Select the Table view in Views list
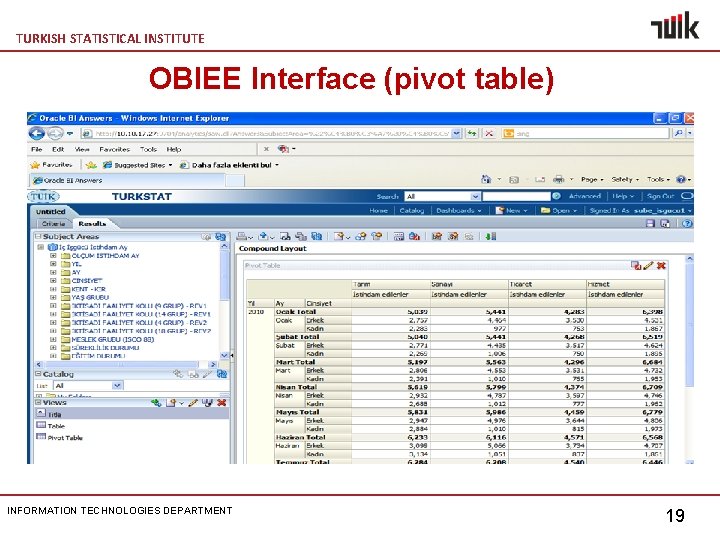Image resolution: width=720 pixels, height=540 pixels. [x=51, y=426]
